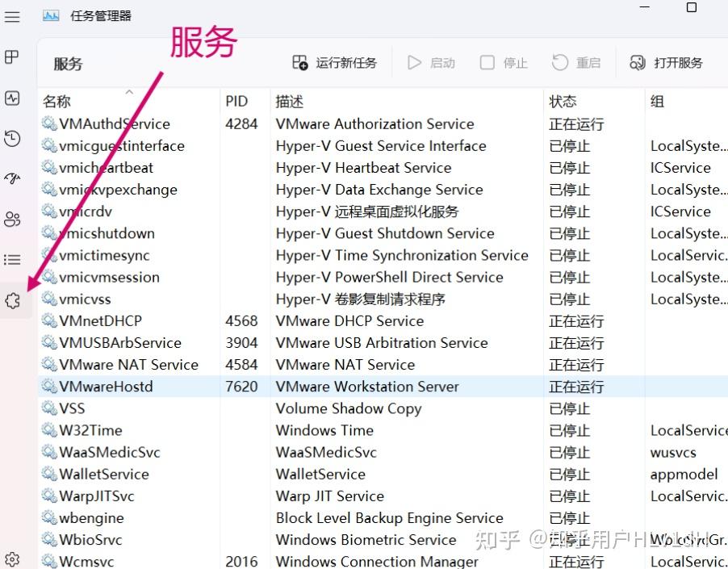Click the gear icon beside WalletService name
728x569 pixels.
point(49,473)
